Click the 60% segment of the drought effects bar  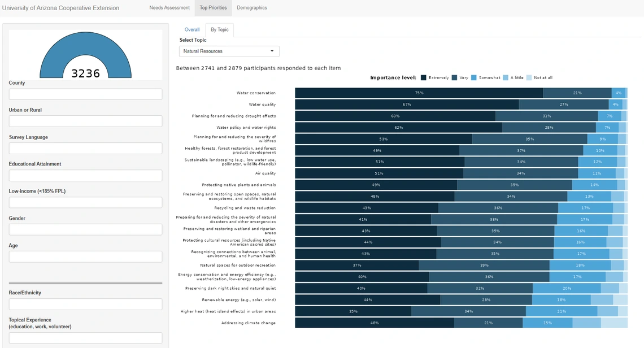(x=395, y=116)
